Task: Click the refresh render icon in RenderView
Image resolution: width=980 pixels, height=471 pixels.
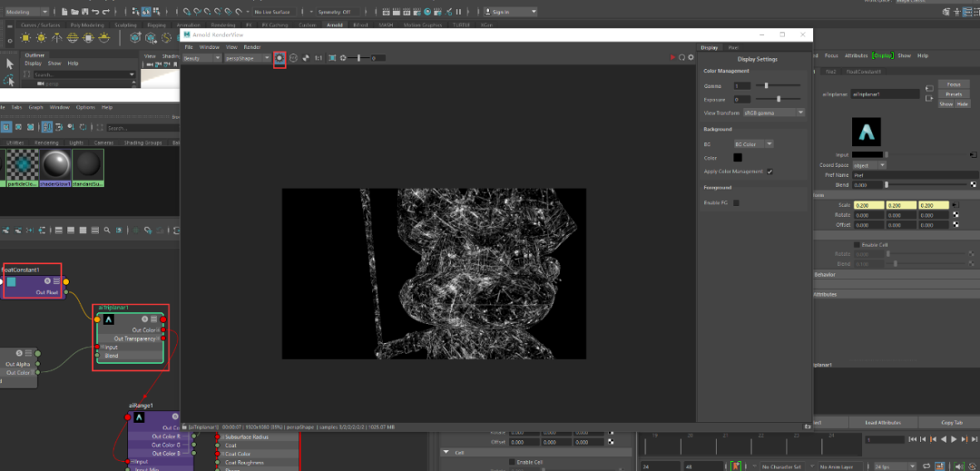Action: [681, 57]
